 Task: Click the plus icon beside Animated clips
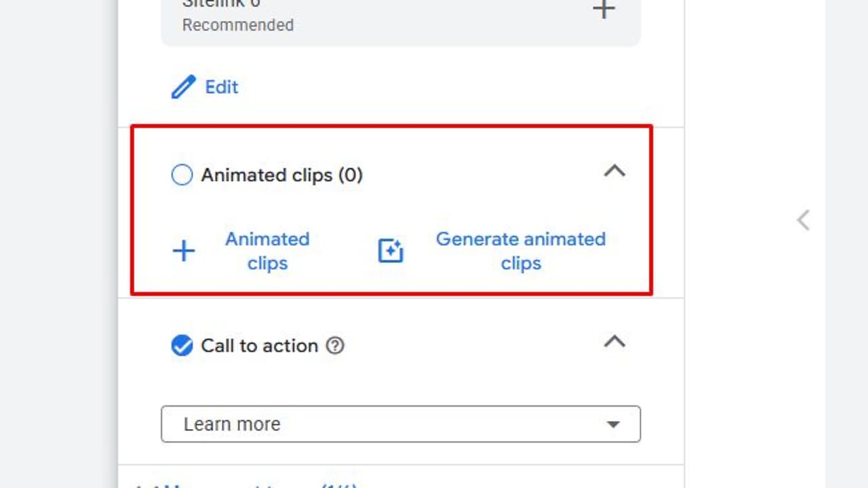coord(183,251)
